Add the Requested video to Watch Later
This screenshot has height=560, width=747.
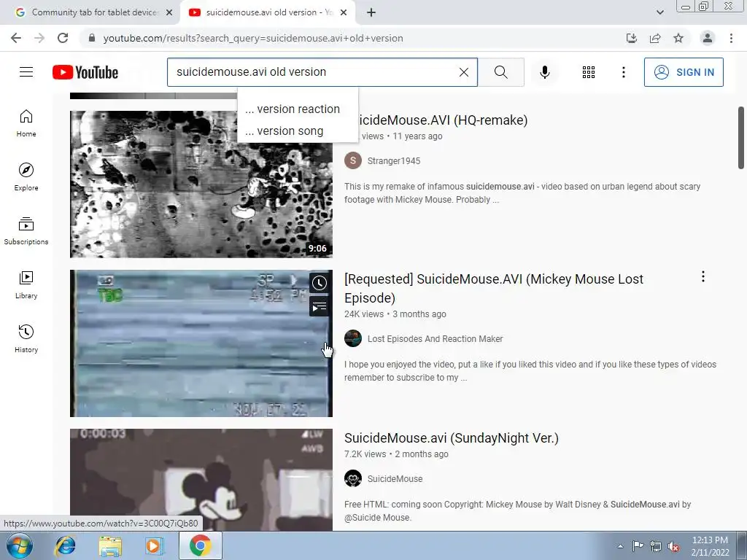click(320, 283)
